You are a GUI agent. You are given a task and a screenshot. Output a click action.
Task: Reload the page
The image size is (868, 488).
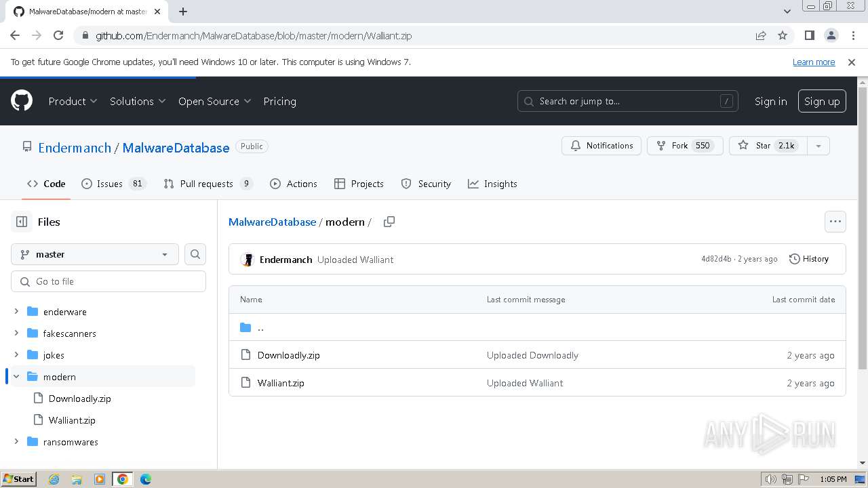(58, 35)
